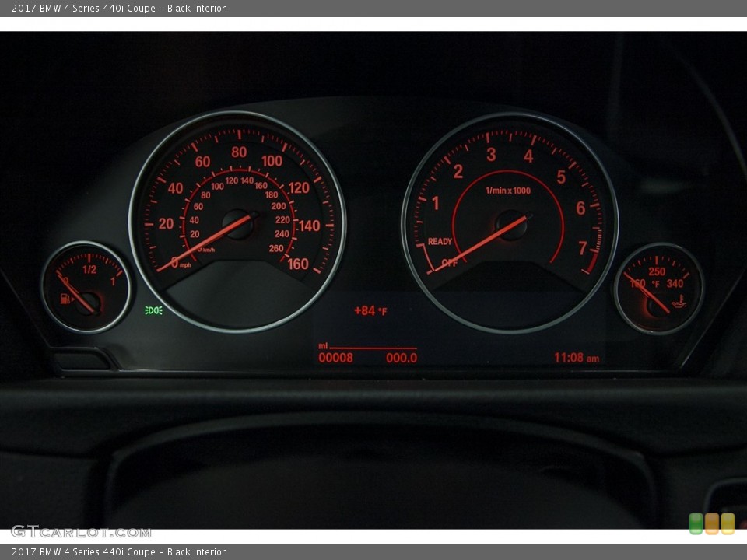This screenshot has width=747, height=560.
Task: Click the fuel pump icon on fuel gauge
Action: [x=65, y=299]
